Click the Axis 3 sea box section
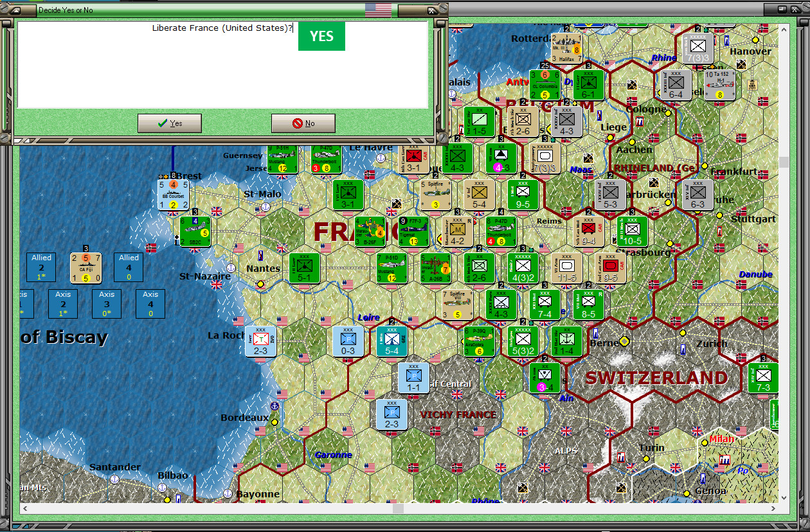The image size is (810, 532). pyautogui.click(x=107, y=304)
